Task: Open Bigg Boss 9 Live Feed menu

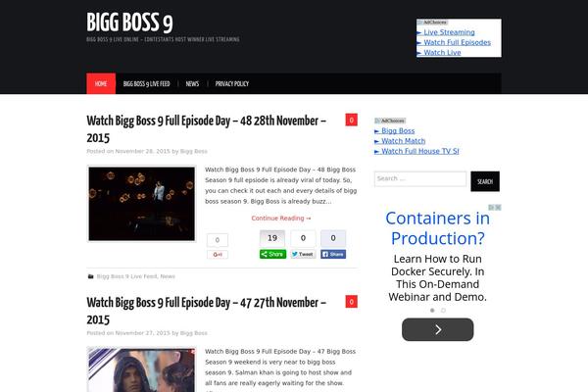Action: point(146,83)
